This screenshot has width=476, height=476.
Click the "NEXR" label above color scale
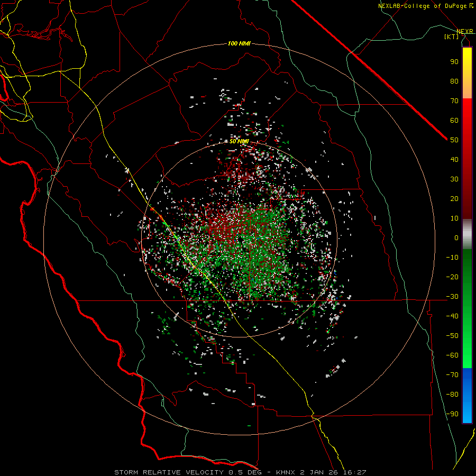tap(465, 31)
